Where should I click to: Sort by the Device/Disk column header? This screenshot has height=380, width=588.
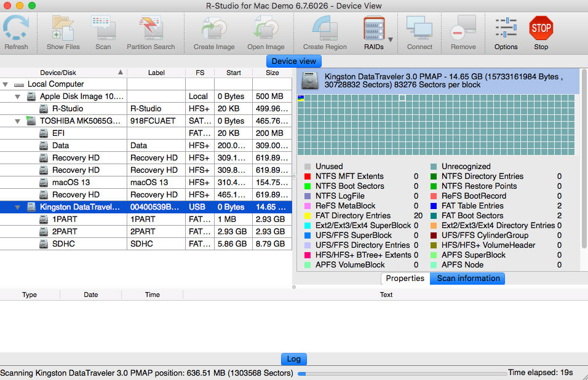[x=63, y=73]
